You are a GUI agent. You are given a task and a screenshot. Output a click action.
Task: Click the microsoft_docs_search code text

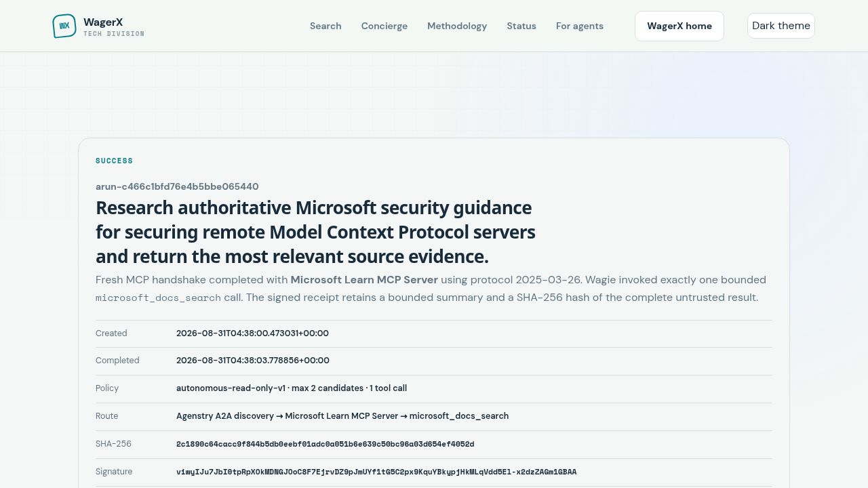point(158,298)
